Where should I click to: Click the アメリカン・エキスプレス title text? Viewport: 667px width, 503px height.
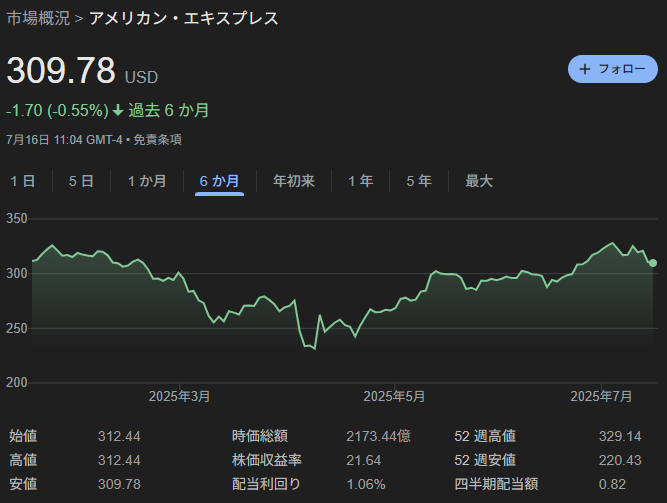coord(184,18)
